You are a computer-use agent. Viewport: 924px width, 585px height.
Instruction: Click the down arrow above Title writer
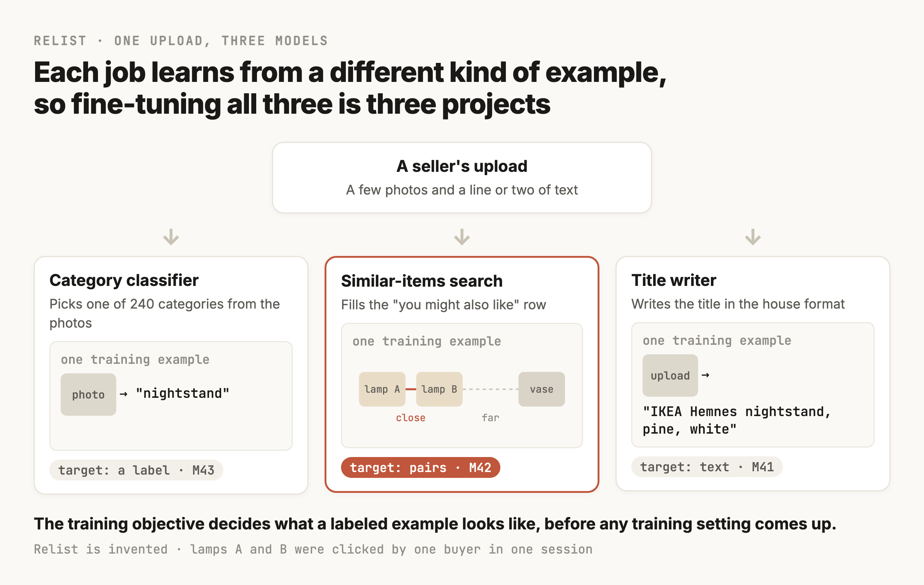click(753, 237)
